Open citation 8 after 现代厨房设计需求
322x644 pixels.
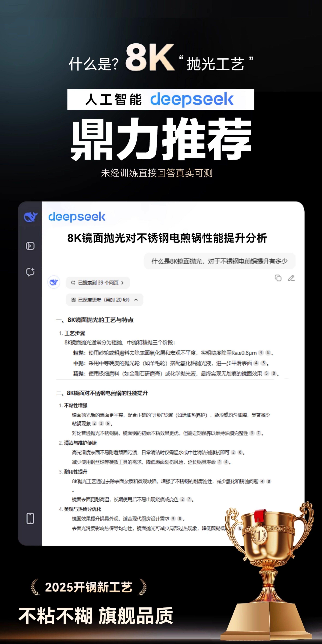click(x=180, y=519)
